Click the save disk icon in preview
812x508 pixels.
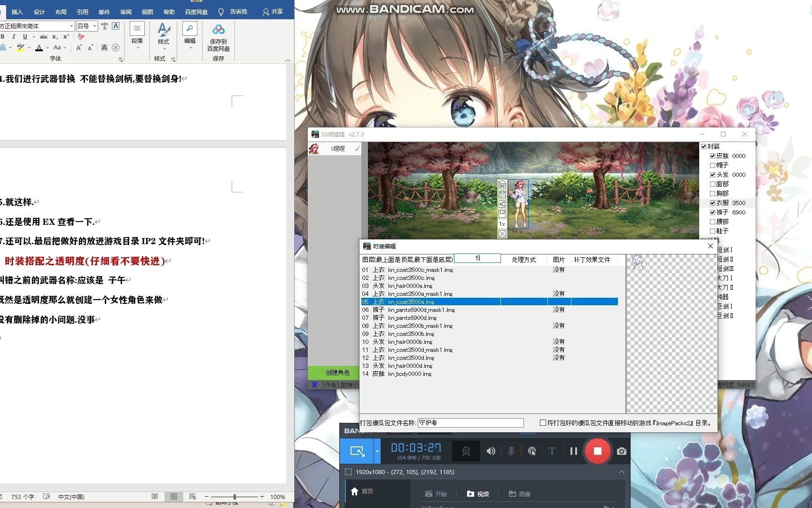tap(502, 214)
